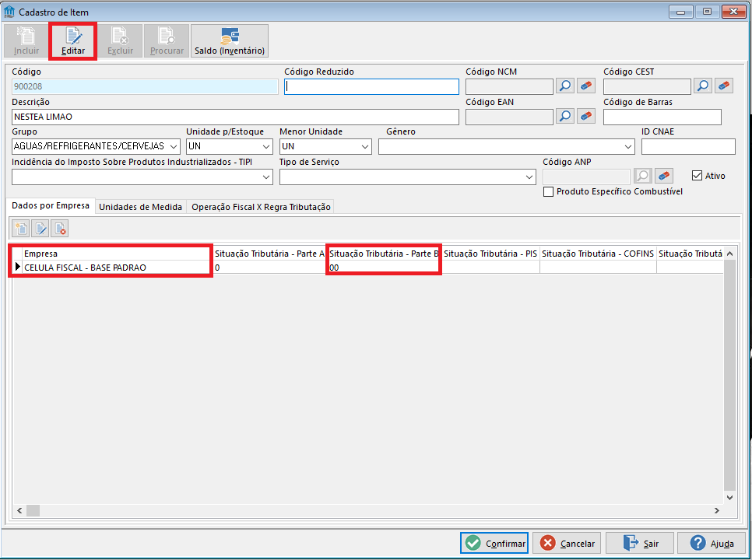Click the Parte A cell value 0
Image resolution: width=752 pixels, height=560 pixels.
[x=270, y=268]
